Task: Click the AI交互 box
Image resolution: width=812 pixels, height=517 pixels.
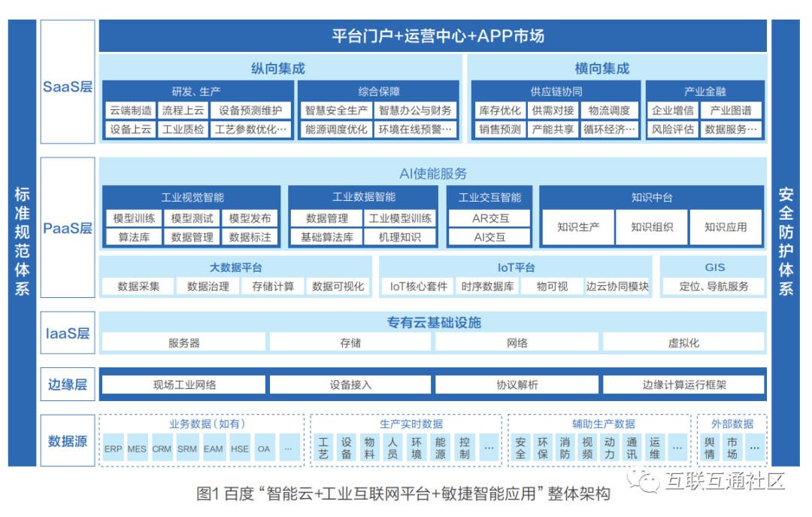Action: pyautogui.click(x=490, y=237)
